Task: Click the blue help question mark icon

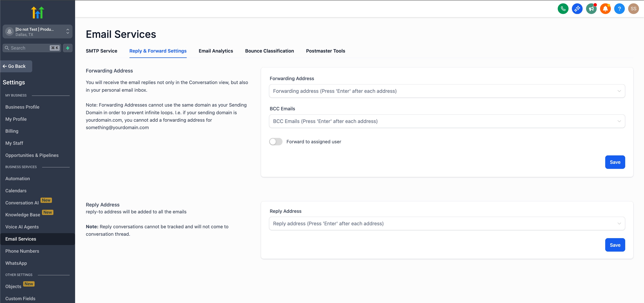Action: pos(619,9)
